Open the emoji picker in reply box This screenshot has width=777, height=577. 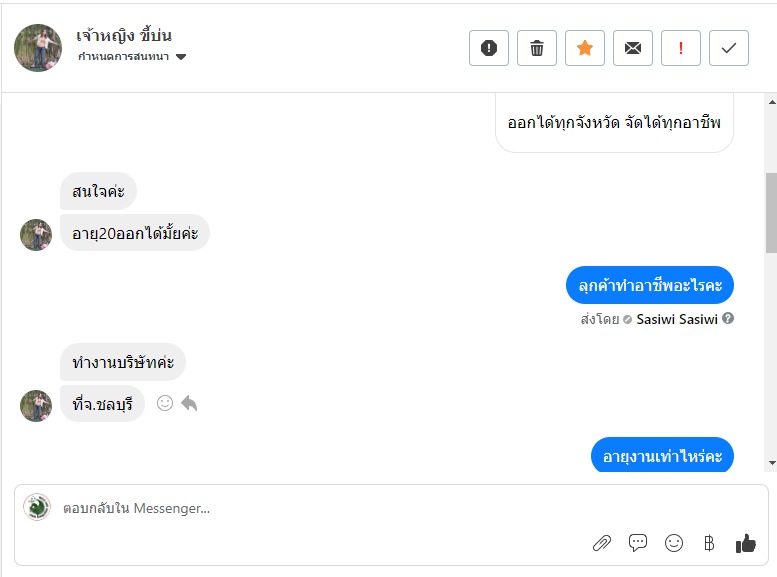[674, 543]
